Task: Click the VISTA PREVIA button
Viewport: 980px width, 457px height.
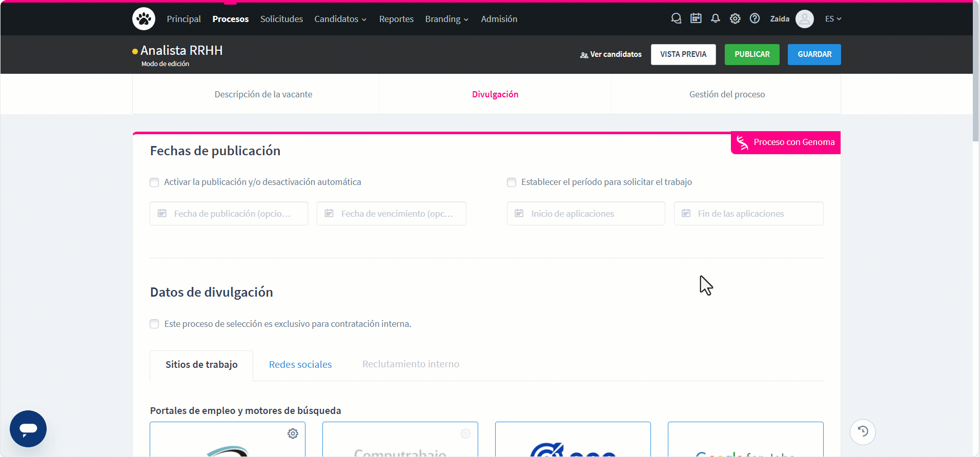Action: [x=683, y=54]
